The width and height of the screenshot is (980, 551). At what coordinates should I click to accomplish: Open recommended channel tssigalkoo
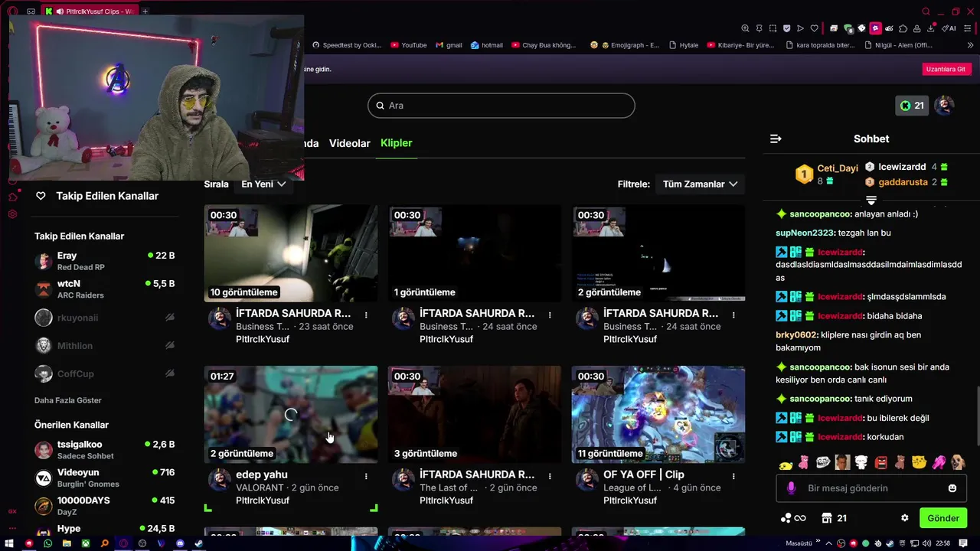point(106,450)
